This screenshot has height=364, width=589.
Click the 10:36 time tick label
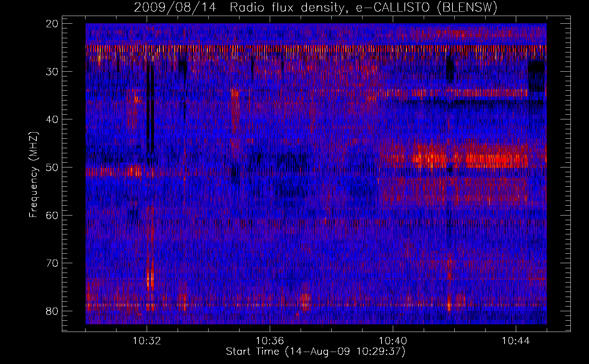point(270,341)
